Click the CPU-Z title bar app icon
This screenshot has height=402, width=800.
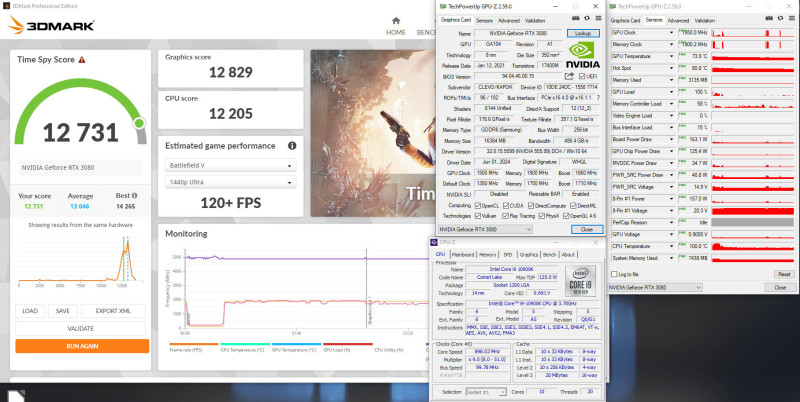(434, 242)
